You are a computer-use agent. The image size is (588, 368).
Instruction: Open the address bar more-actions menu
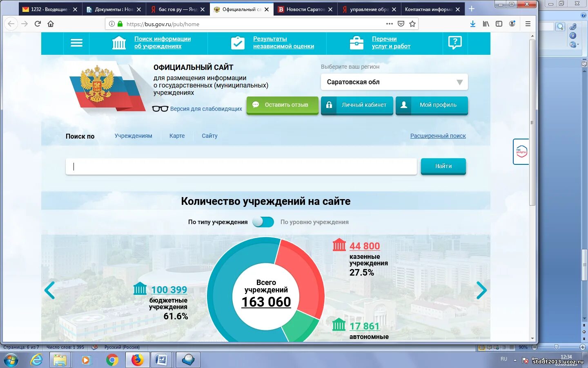[x=389, y=24]
